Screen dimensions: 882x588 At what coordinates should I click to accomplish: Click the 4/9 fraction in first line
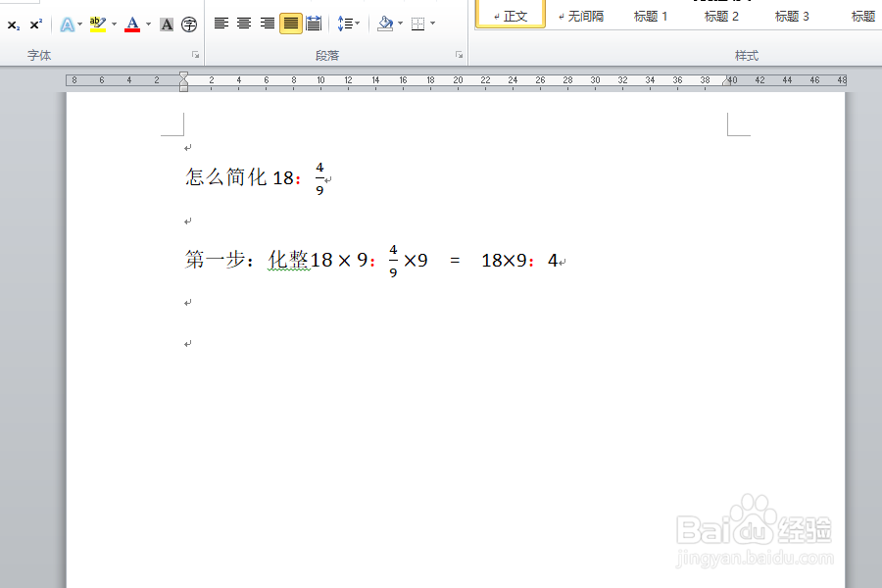pos(319,179)
